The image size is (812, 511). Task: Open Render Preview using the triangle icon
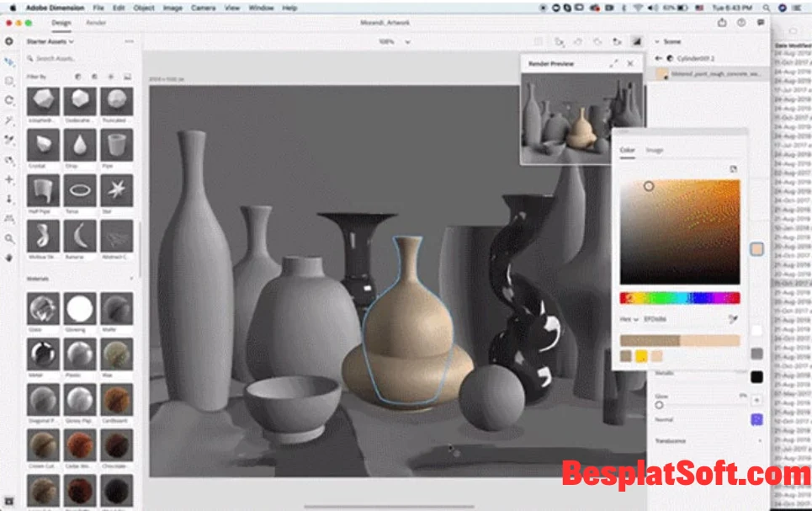[635, 41]
